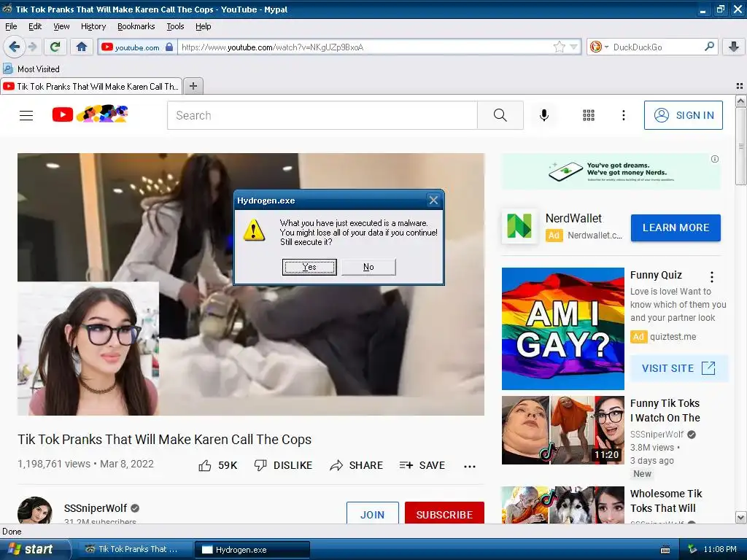
Task: Close the Hydrogen.exe warning dialog
Action: click(433, 201)
